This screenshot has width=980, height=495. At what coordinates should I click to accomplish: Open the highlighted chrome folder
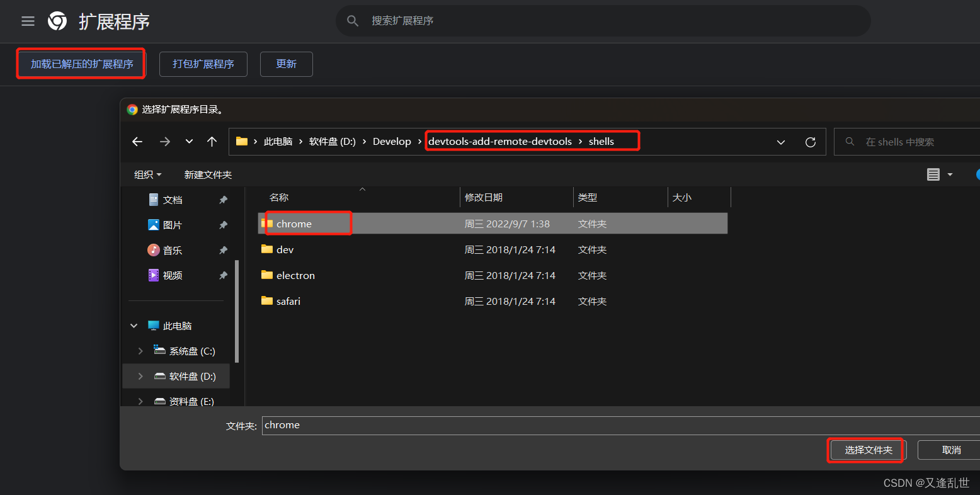pyautogui.click(x=293, y=224)
